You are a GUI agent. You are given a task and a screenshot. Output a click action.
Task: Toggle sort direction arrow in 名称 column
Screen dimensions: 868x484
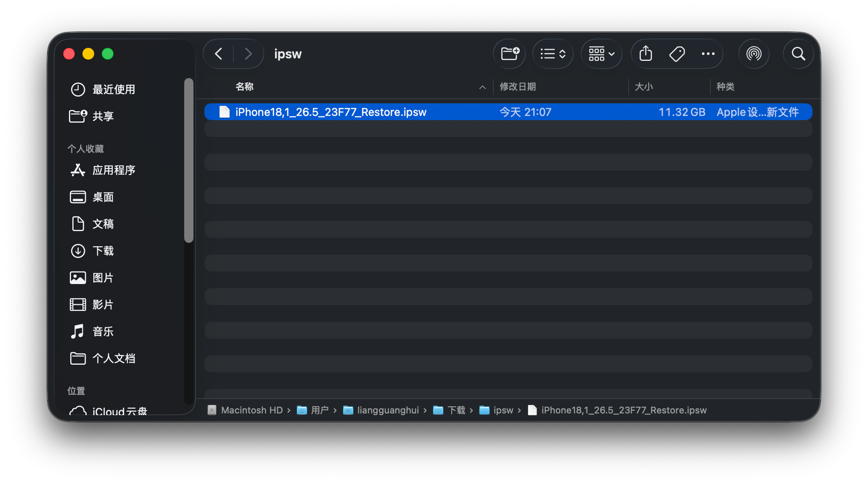[482, 87]
